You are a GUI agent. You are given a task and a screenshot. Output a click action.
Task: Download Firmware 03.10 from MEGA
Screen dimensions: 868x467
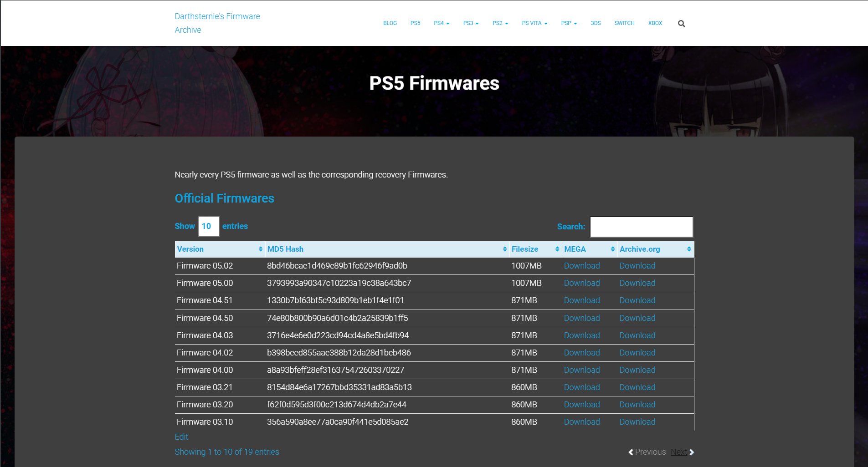[x=582, y=422]
